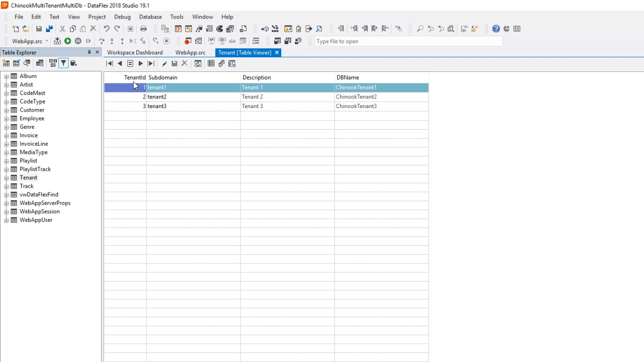Click the blue Help question mark icon
Viewport: 644px width, 362px height.
point(496,29)
